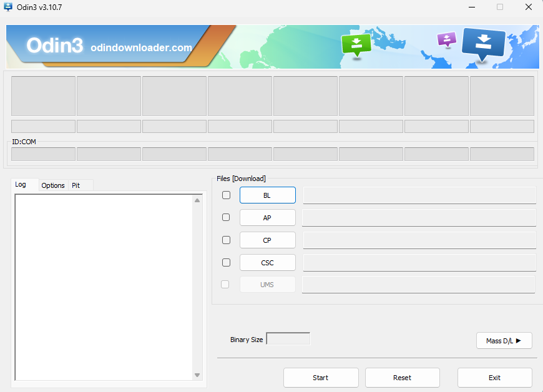The height and width of the screenshot is (392, 543).
Task: Click the CSC file path field
Action: click(x=419, y=263)
